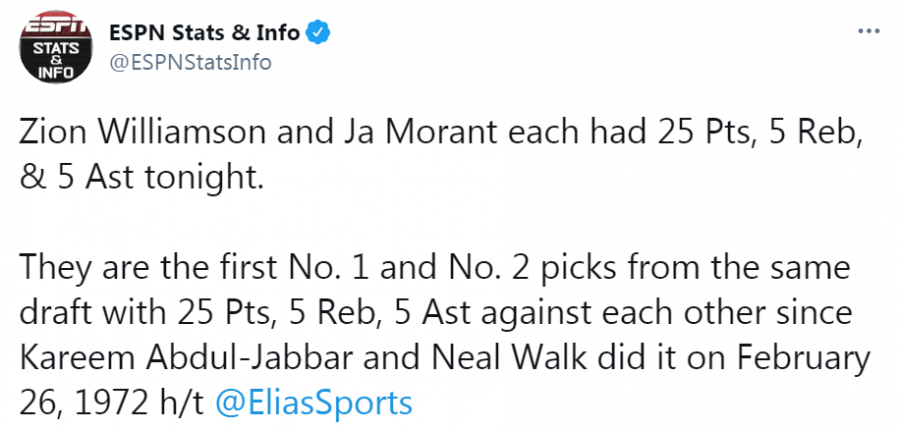Click "STATS & INFO" text inside avatar
The image size is (900, 430).
[x=48, y=58]
